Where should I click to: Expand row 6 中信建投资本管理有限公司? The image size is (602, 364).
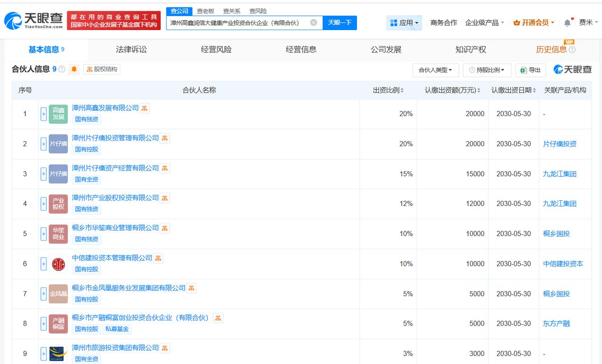point(44,264)
